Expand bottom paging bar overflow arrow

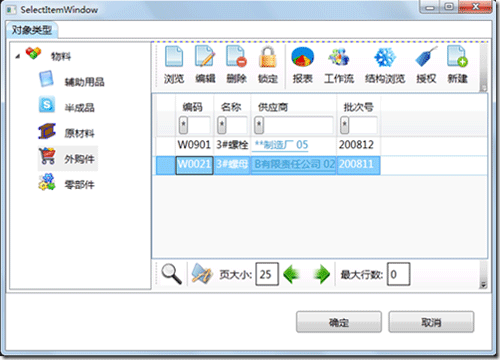pyautogui.click(x=483, y=285)
